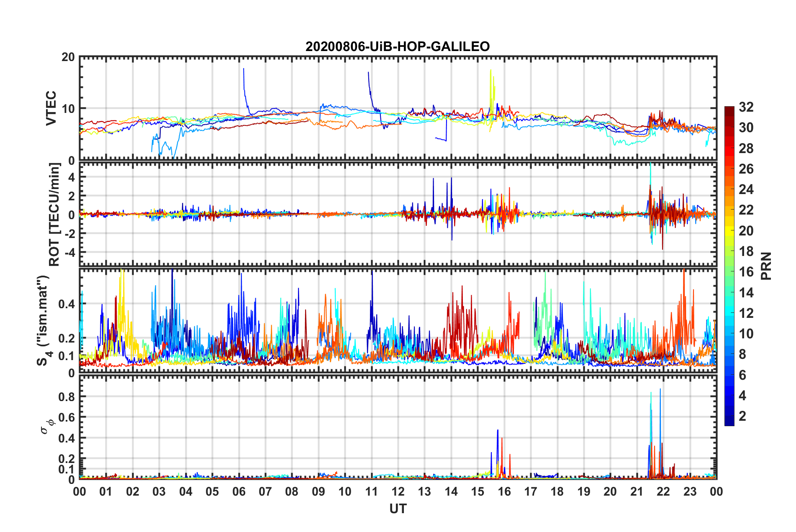Image resolution: width=796 pixels, height=532 pixels.
Task: Select colorbar tick label 18
Action: (746, 251)
